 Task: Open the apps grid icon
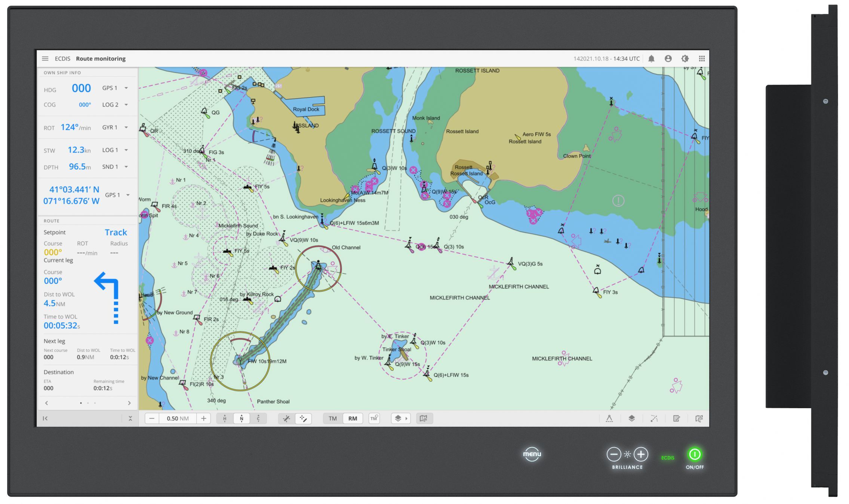pos(702,59)
